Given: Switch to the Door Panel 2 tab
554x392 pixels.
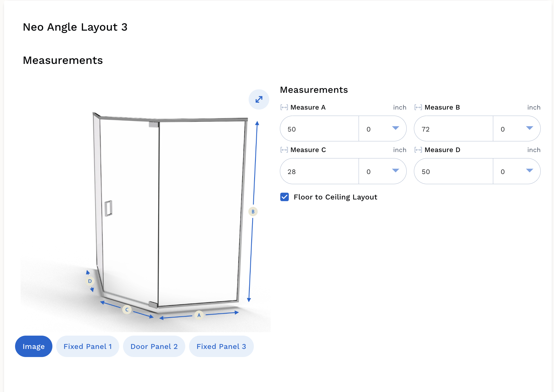Looking at the screenshot, I should coord(154,346).
